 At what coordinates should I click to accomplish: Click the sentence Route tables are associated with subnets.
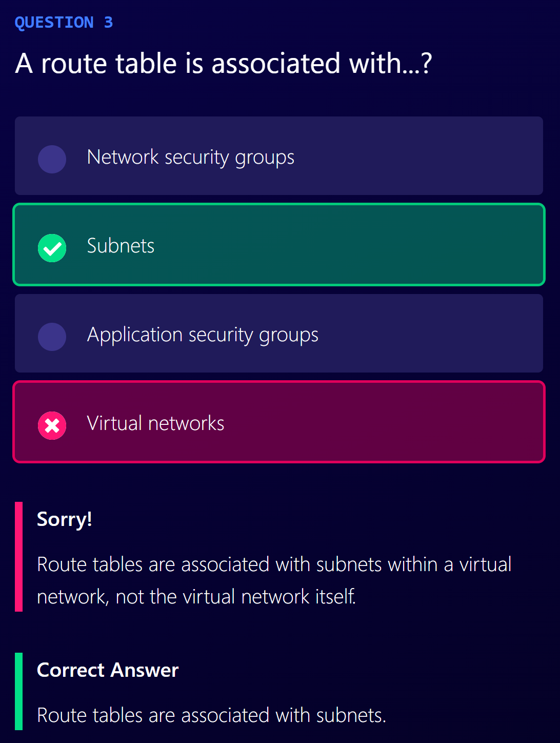pyautogui.click(x=211, y=715)
